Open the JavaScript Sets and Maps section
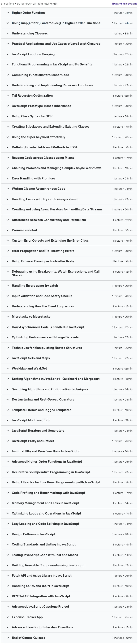Screen dimensions: 138x644 tap(69, 358)
